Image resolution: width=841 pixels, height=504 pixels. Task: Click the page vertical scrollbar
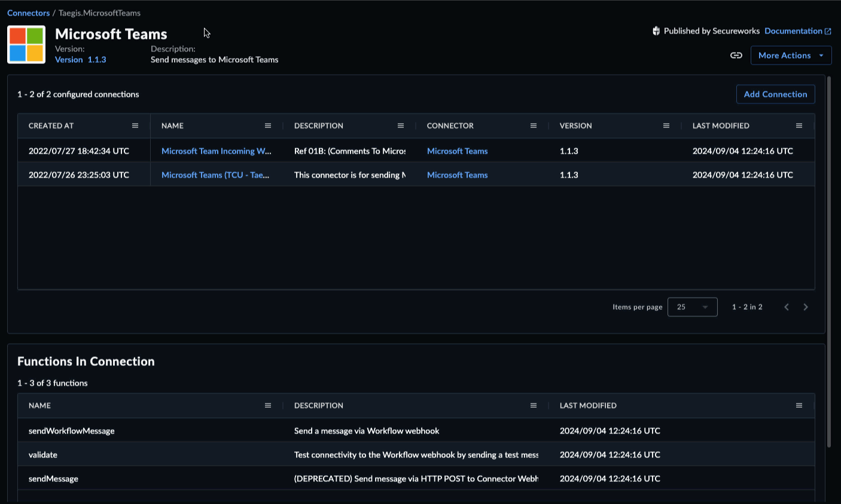(828, 261)
